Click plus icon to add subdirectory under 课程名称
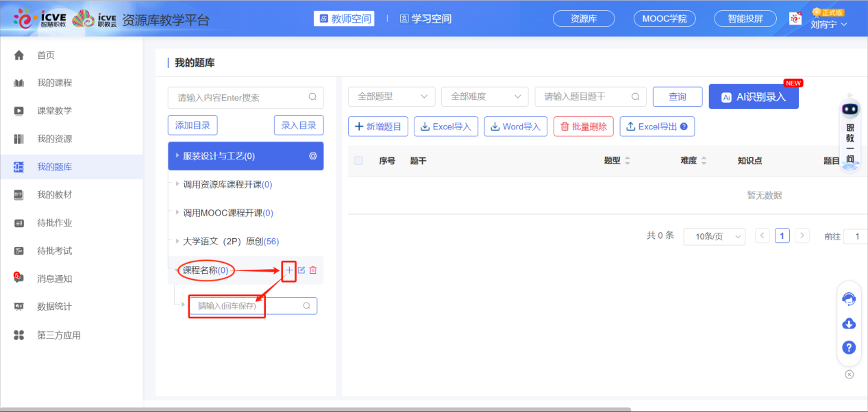The height and width of the screenshot is (412, 868). pos(289,270)
